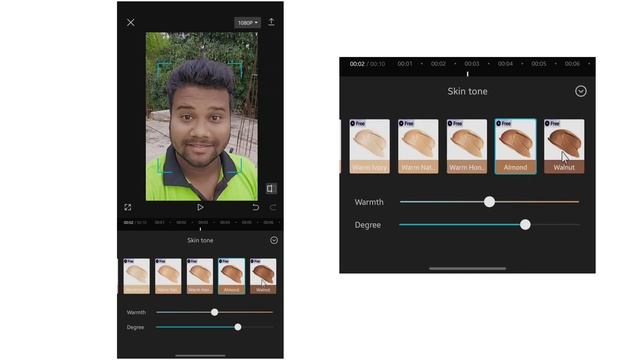Select Warm Honey swatch in enlarged panel

point(467,147)
